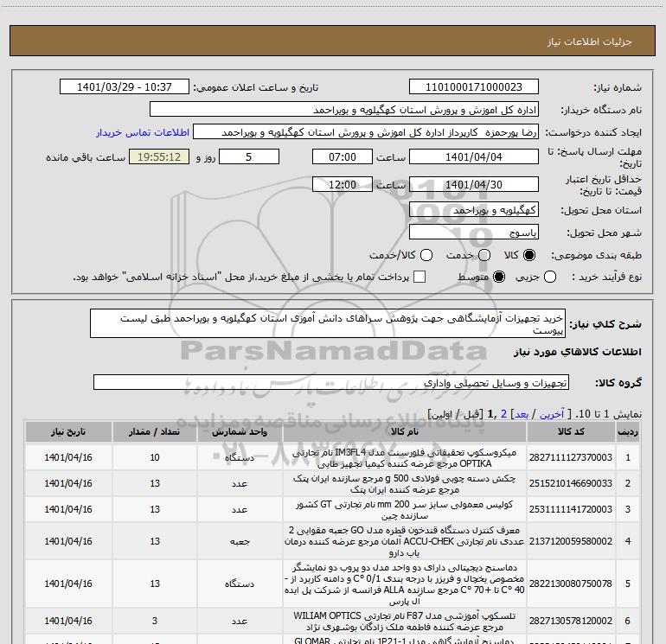Click the response deadline date 1401/04/04
The image size is (666, 644).
point(474,157)
